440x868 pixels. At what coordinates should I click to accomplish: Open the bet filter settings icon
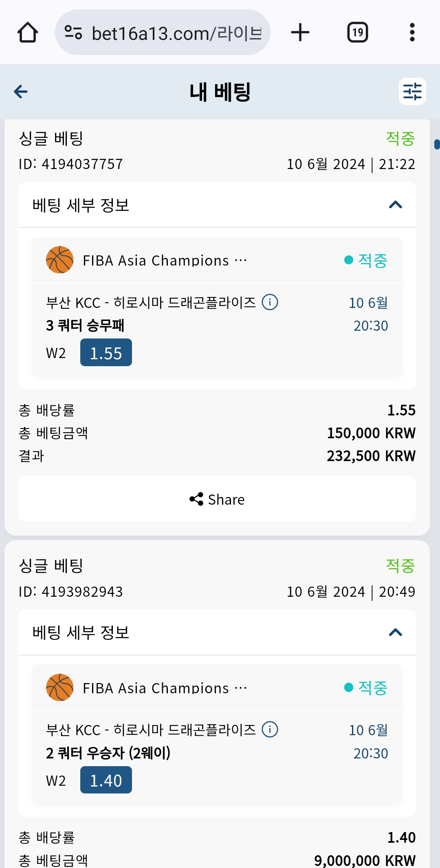tap(412, 92)
